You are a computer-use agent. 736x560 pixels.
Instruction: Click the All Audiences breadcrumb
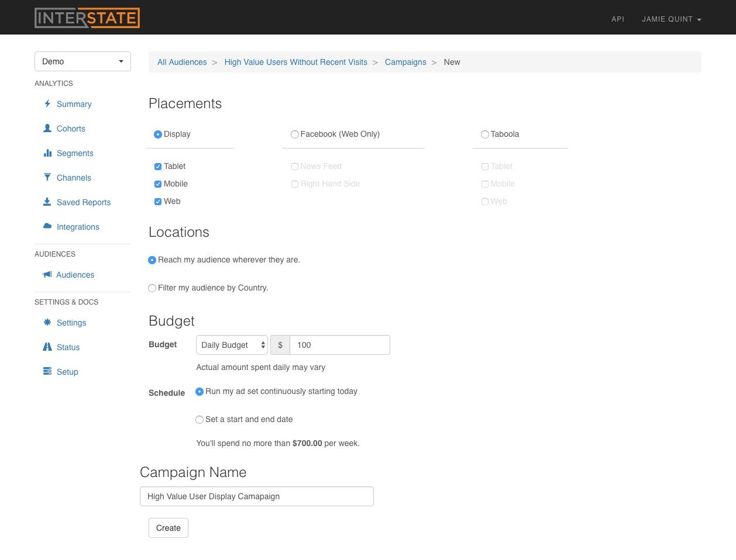pyautogui.click(x=182, y=62)
